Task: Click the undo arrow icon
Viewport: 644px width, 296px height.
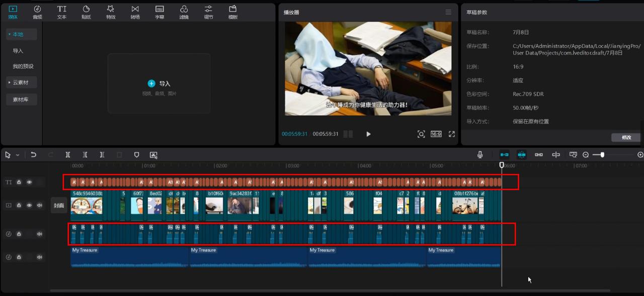Action: click(34, 155)
